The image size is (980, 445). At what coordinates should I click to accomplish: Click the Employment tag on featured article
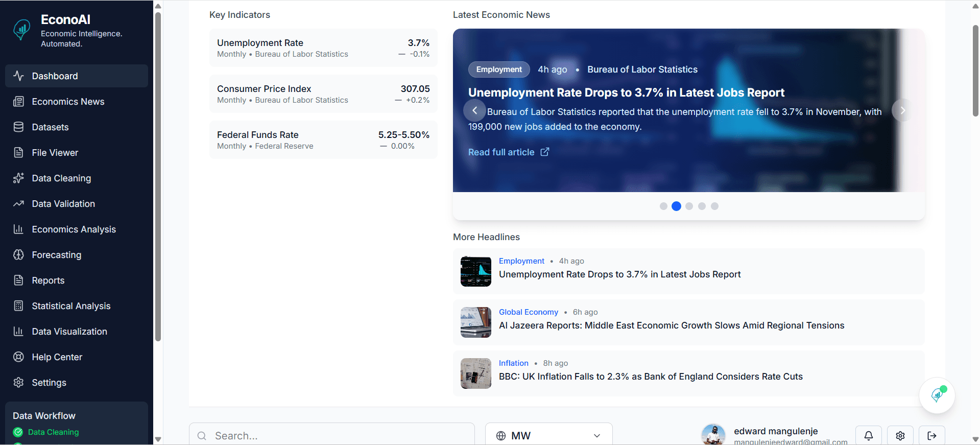coord(499,69)
